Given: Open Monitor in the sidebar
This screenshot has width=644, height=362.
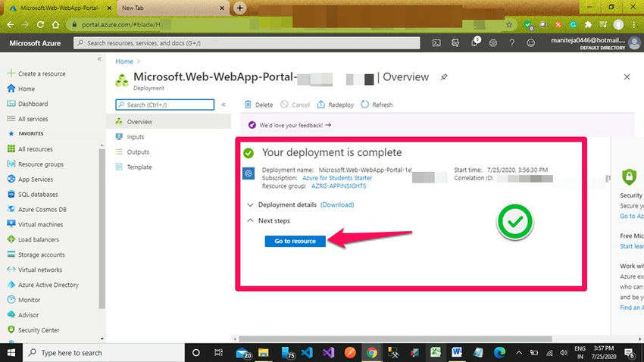Looking at the screenshot, I should pyautogui.click(x=23, y=300).
